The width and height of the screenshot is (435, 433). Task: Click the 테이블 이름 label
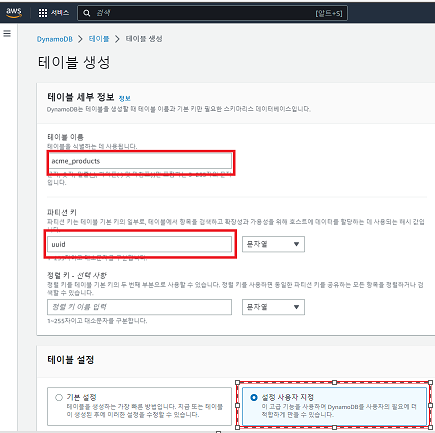point(65,137)
